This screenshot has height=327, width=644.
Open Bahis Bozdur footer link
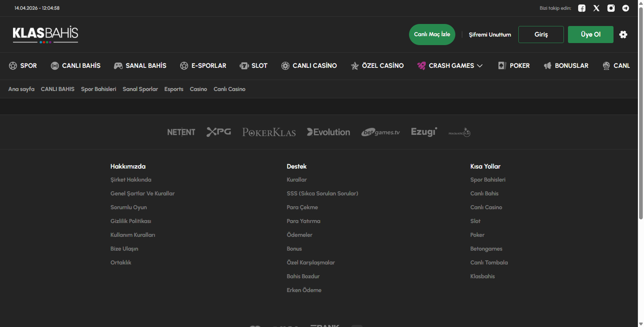click(303, 276)
